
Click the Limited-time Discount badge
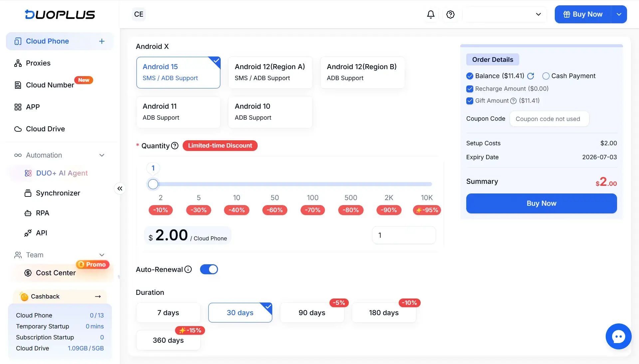[x=220, y=146]
